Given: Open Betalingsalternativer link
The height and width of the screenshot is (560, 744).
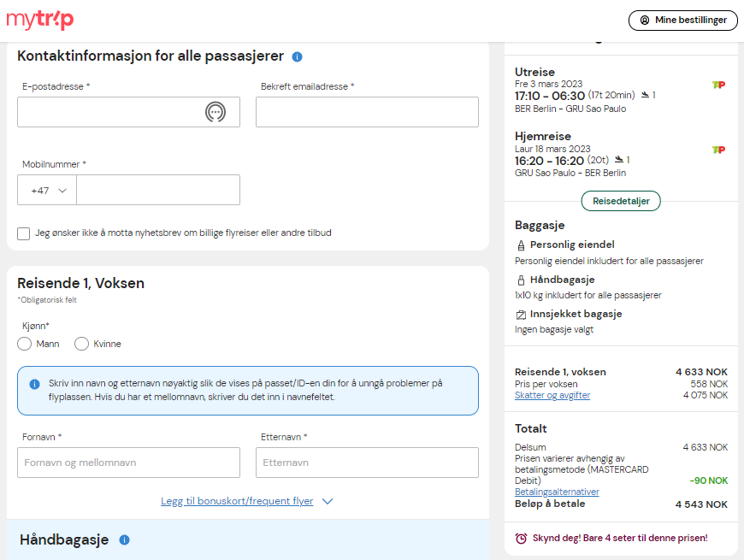Looking at the screenshot, I should 557,492.
